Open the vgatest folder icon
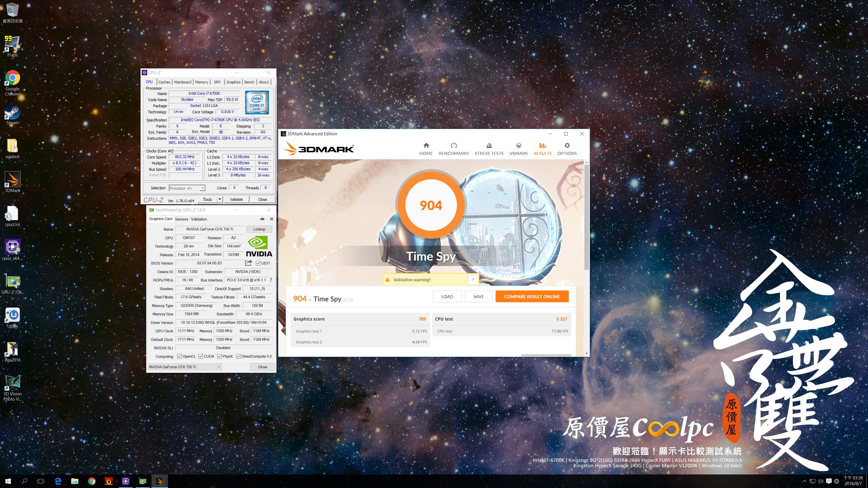This screenshot has height=488, width=868. tap(12, 148)
